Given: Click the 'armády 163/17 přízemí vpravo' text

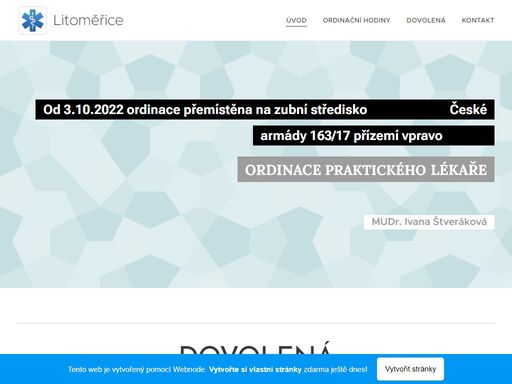Looking at the screenshot, I should click(351, 136).
